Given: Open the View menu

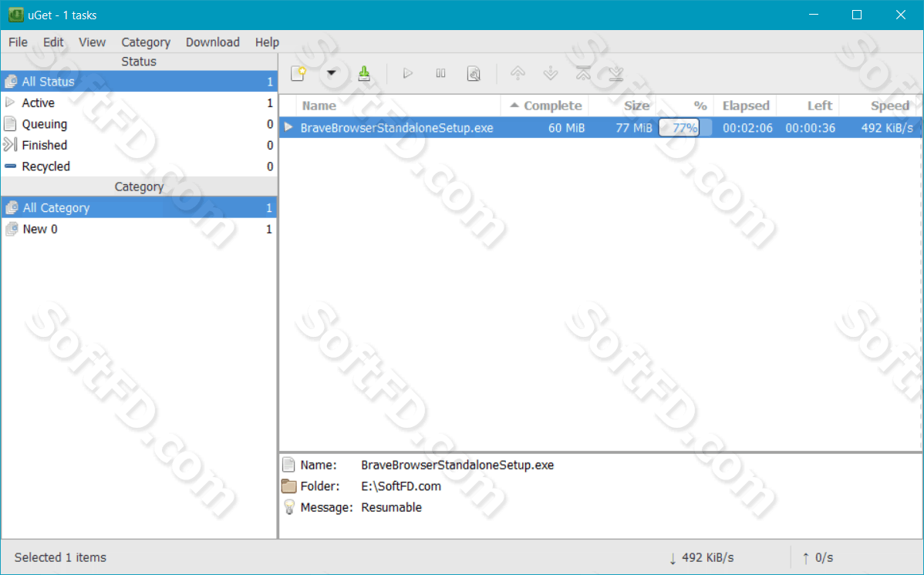Looking at the screenshot, I should pos(93,42).
